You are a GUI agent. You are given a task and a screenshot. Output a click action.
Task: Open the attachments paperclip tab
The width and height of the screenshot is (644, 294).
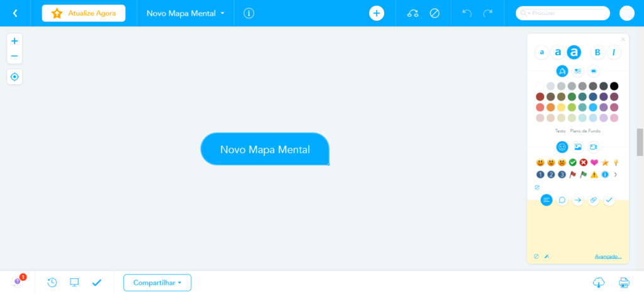594,200
